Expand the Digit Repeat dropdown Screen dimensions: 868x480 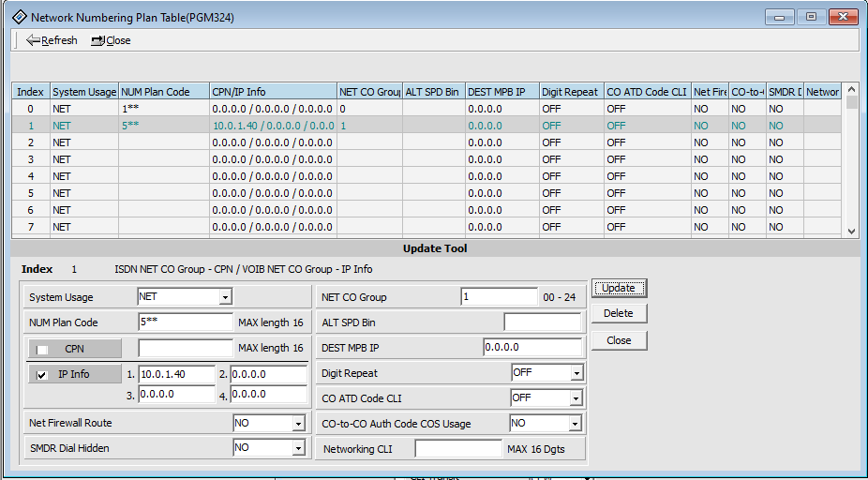[x=576, y=373]
